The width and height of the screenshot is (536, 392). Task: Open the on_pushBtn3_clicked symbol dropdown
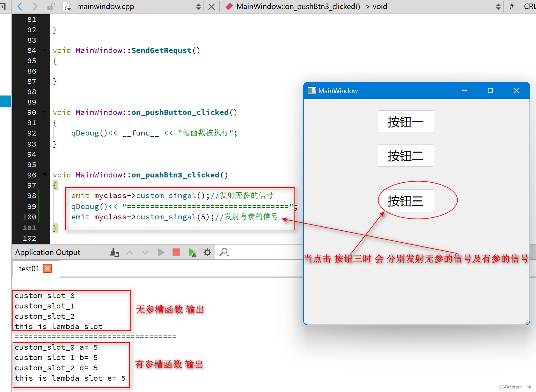[498, 6]
